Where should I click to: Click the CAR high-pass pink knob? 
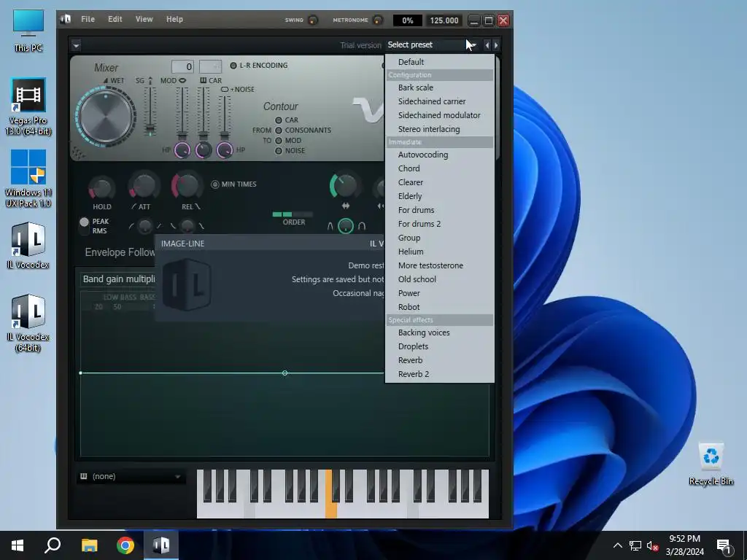(x=204, y=150)
